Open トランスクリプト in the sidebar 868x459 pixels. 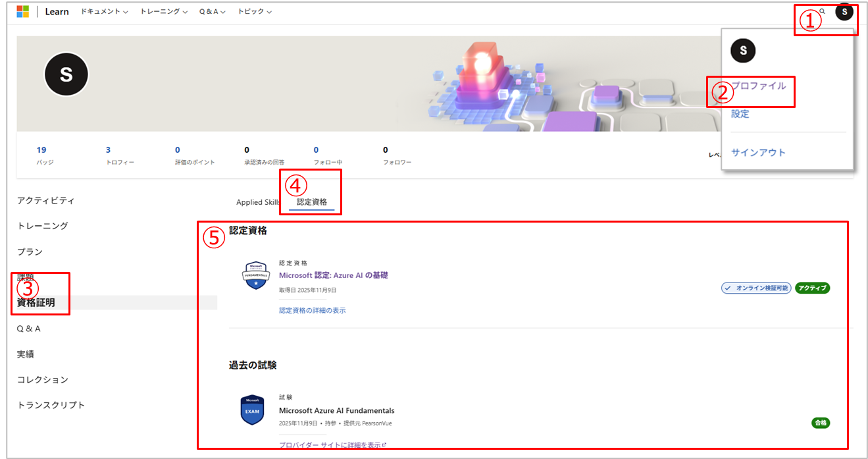click(x=51, y=405)
